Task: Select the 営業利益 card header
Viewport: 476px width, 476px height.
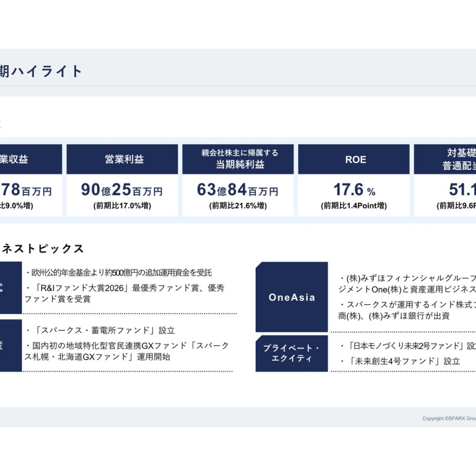Action: (x=122, y=159)
